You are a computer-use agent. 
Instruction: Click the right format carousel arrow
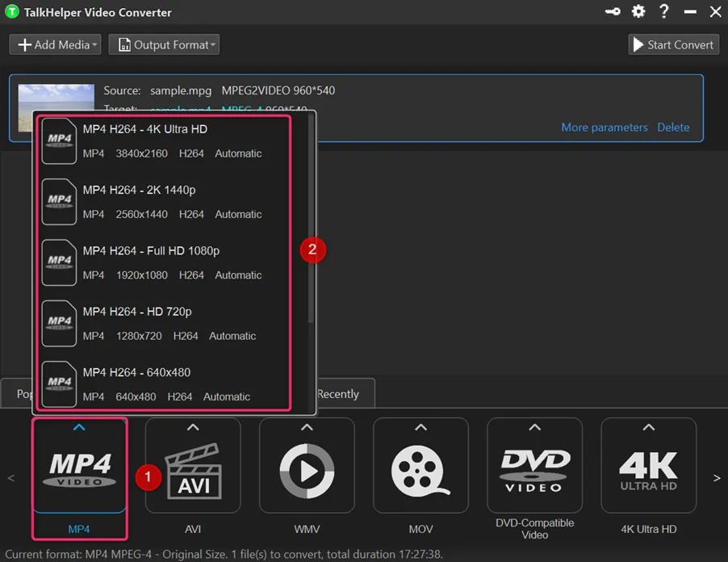(x=717, y=478)
